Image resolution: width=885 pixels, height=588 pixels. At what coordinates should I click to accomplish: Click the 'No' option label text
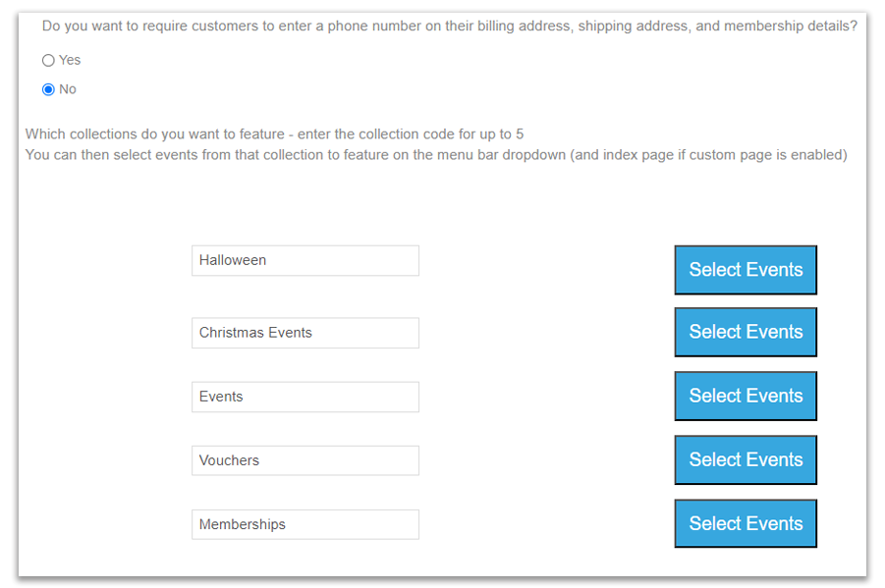pyautogui.click(x=68, y=89)
